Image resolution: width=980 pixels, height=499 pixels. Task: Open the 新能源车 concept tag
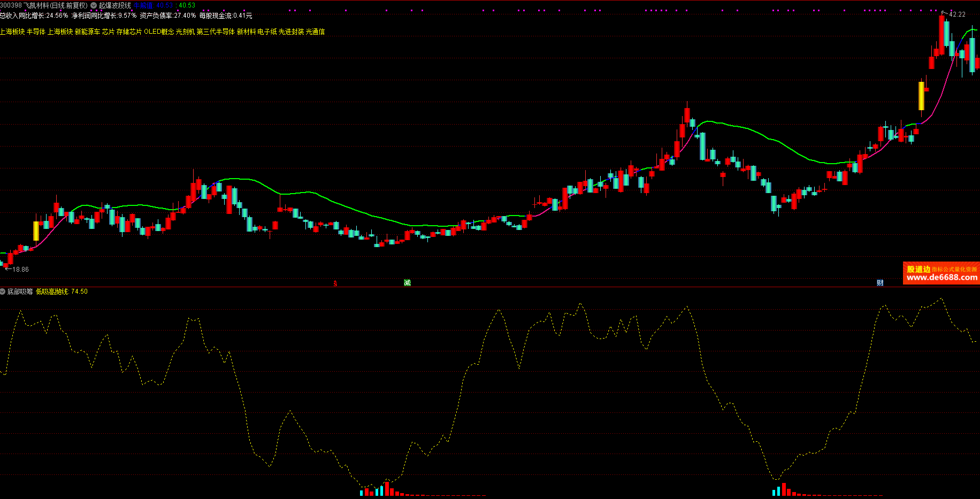click(x=87, y=32)
